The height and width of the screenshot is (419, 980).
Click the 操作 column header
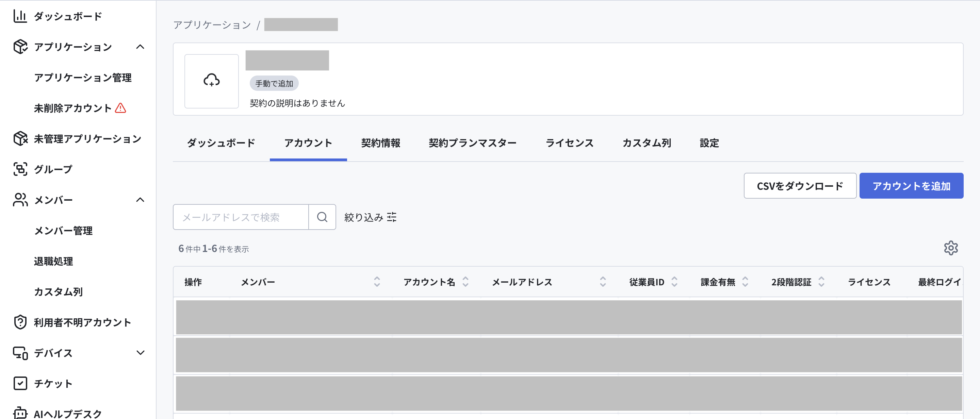[x=193, y=282]
